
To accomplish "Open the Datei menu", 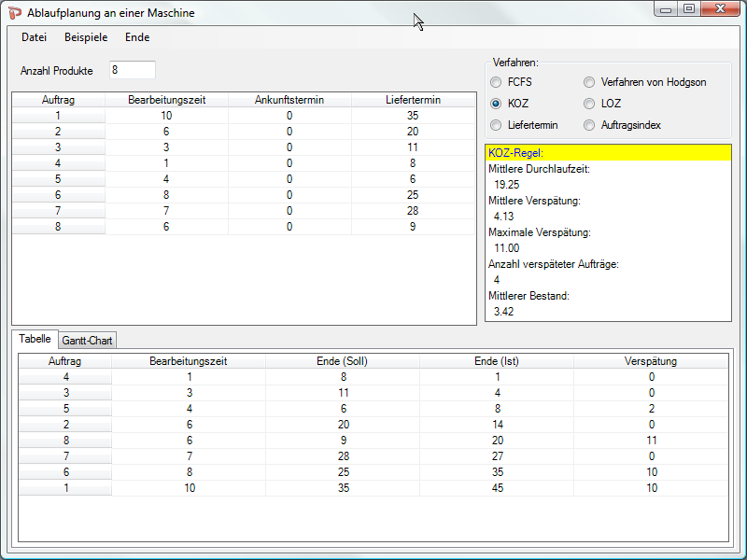I will (x=34, y=37).
